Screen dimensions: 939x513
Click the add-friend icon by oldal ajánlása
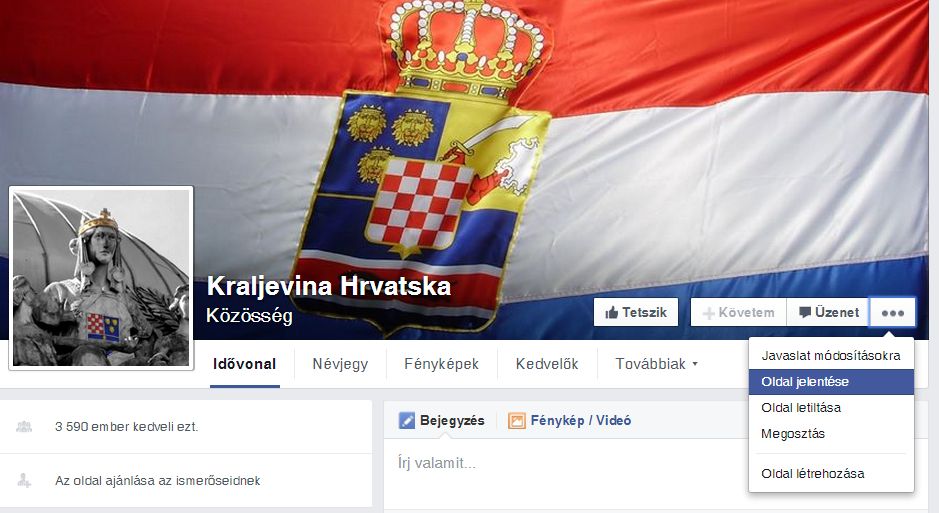(24, 480)
